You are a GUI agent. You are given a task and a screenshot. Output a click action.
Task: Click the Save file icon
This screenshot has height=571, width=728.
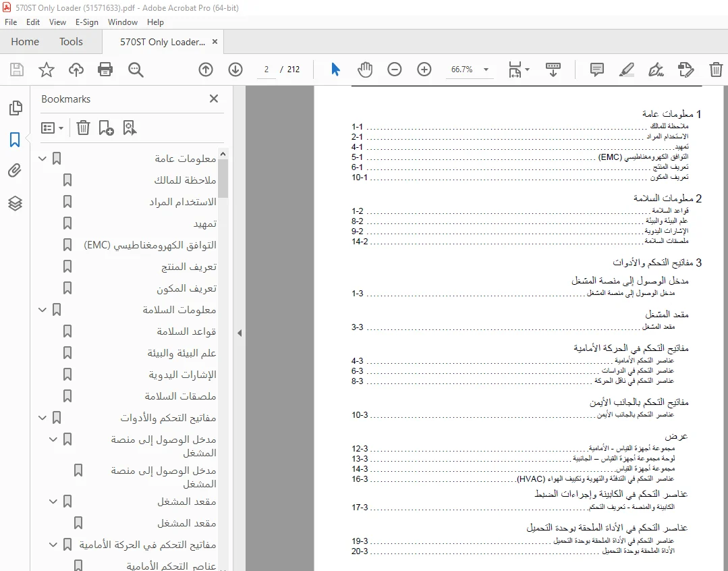tap(17, 70)
